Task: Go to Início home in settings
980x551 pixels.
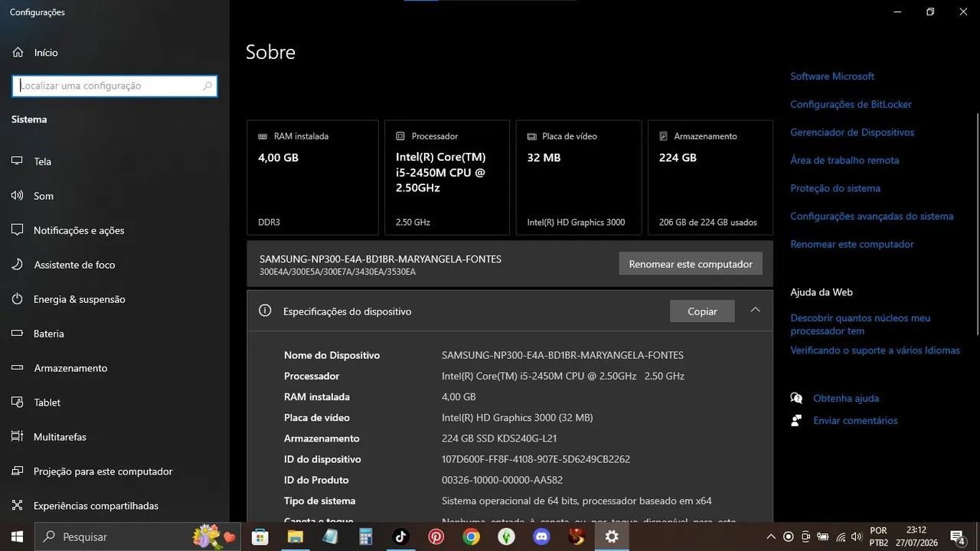Action: [x=46, y=53]
